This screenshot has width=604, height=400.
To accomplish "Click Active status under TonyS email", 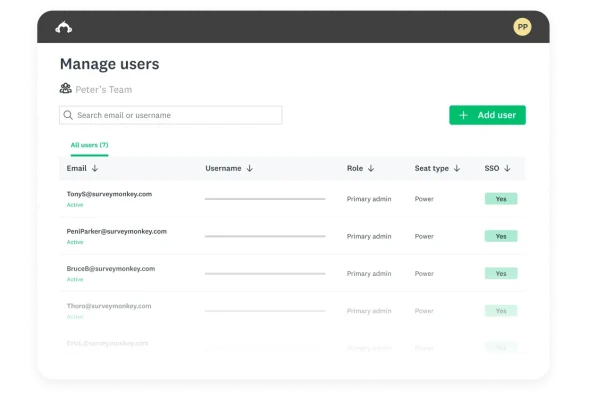I will pos(75,205).
